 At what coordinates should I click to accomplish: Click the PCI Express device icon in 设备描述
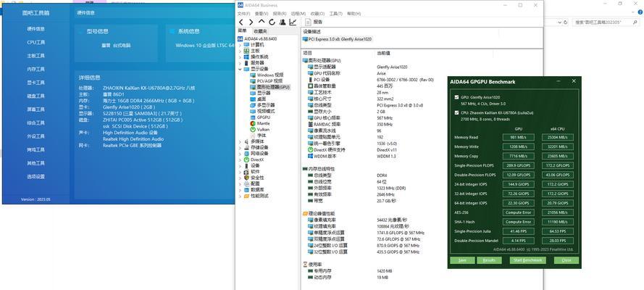305,39
